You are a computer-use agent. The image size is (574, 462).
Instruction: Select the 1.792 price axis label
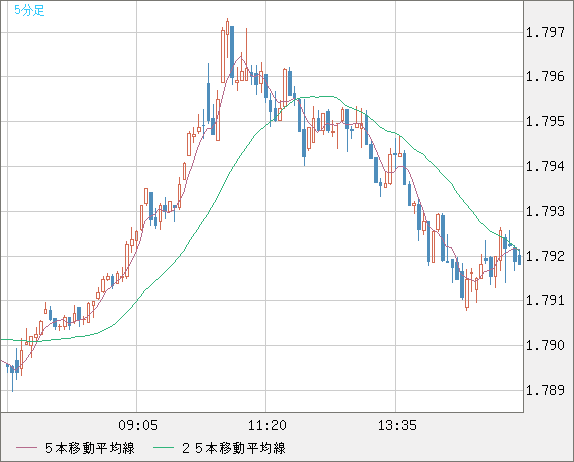[x=545, y=256]
